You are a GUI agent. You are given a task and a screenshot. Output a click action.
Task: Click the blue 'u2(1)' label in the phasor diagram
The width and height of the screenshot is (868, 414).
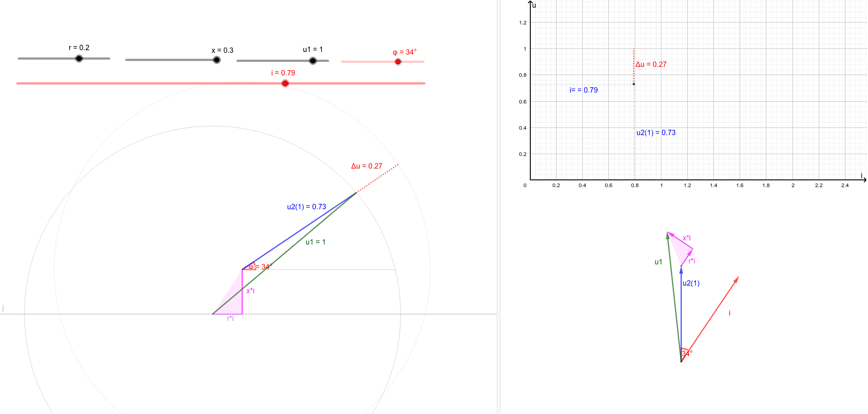click(x=691, y=283)
